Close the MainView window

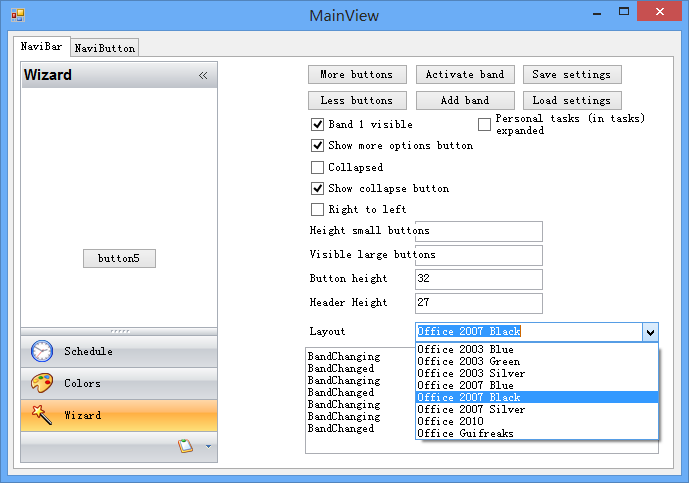pos(660,11)
